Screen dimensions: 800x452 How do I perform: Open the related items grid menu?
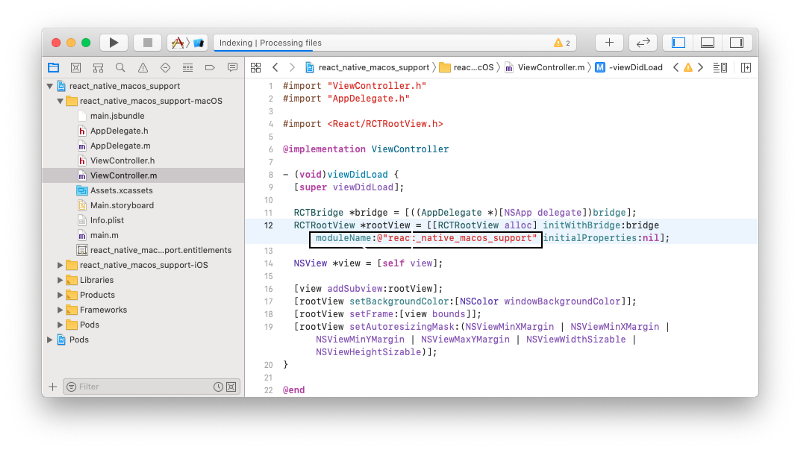[x=256, y=67]
